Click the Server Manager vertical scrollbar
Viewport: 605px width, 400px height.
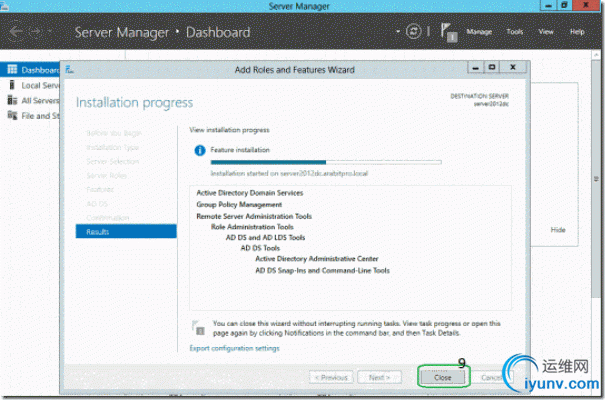596,179
